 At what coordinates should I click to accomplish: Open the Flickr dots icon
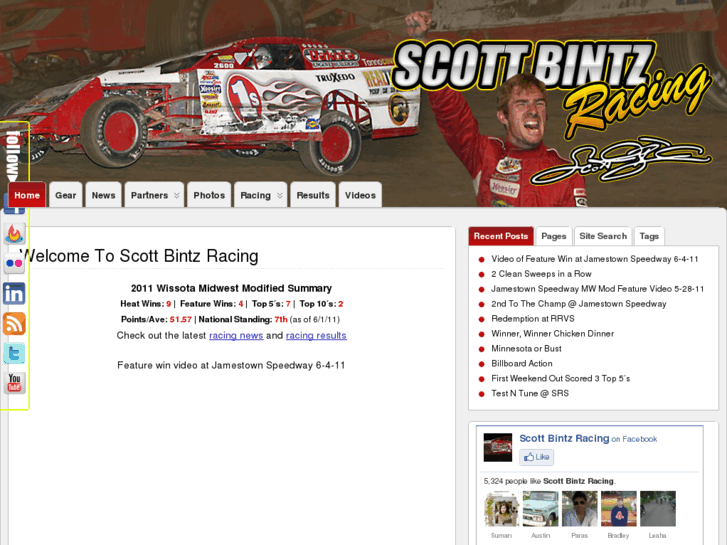tap(14, 263)
